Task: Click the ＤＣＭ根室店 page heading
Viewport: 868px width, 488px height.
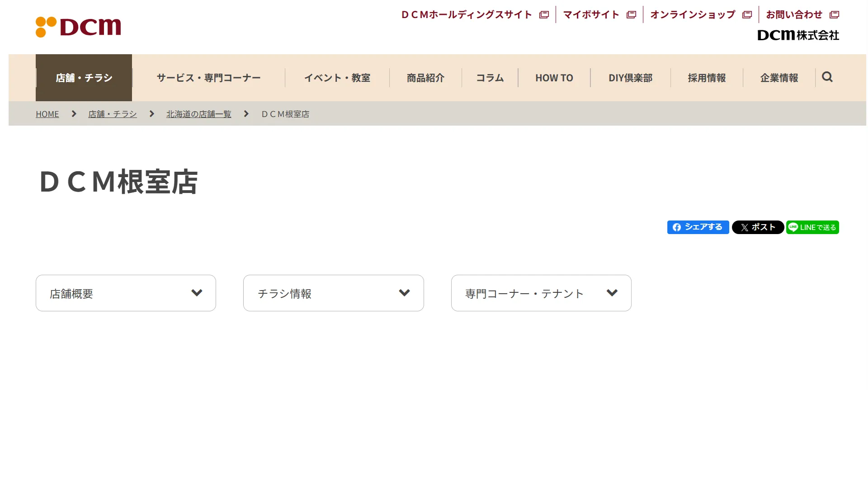Action: [x=118, y=182]
